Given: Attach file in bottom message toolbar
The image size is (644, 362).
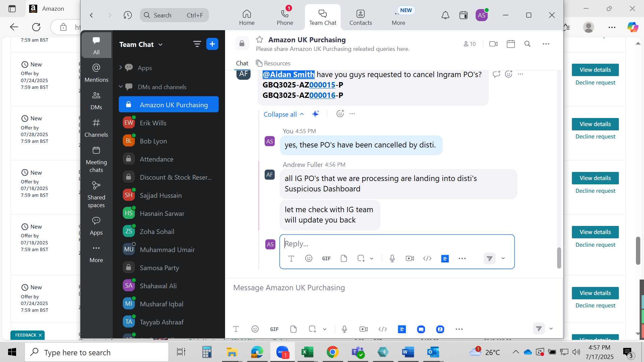Looking at the screenshot, I should [x=293, y=329].
